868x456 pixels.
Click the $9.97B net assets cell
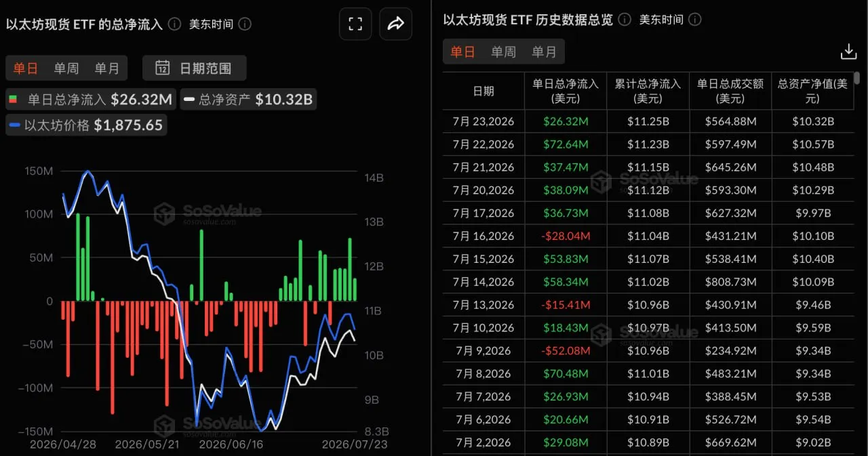(x=812, y=213)
